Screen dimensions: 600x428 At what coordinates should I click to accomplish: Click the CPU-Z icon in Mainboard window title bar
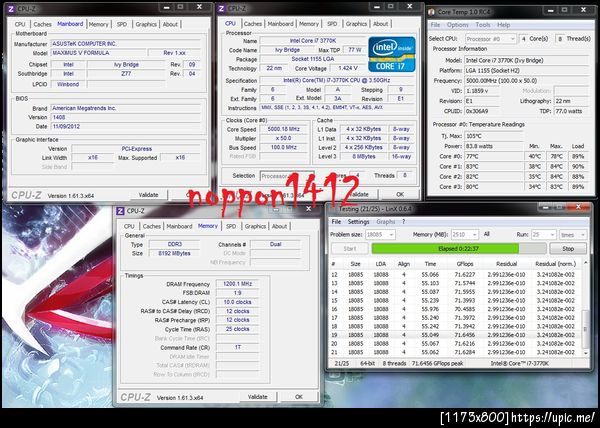coord(11,8)
